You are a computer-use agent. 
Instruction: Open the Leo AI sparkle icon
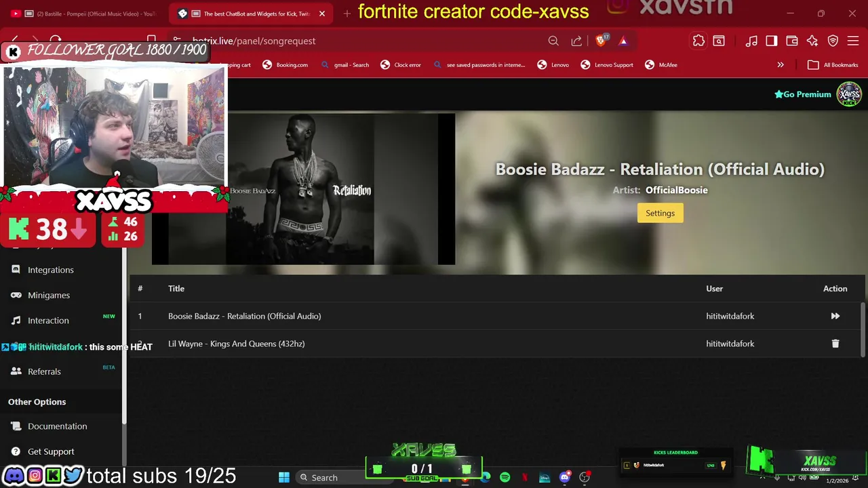[812, 41]
